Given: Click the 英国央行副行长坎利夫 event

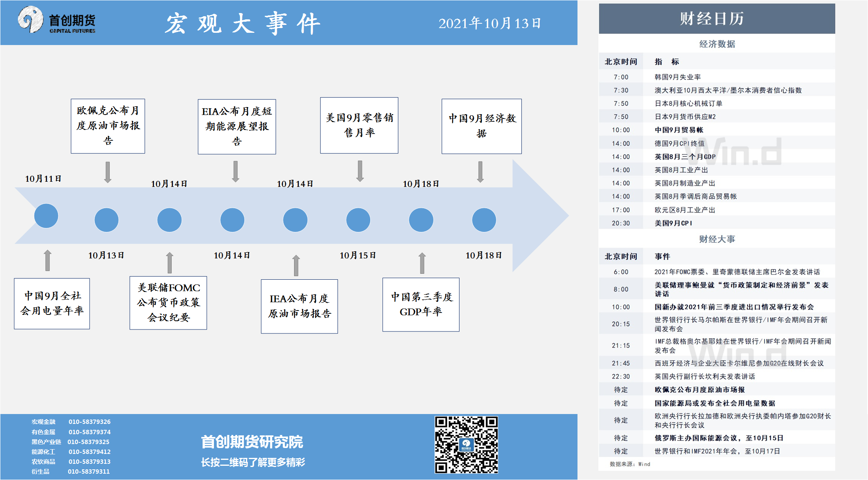Looking at the screenshot, I should tap(717, 376).
